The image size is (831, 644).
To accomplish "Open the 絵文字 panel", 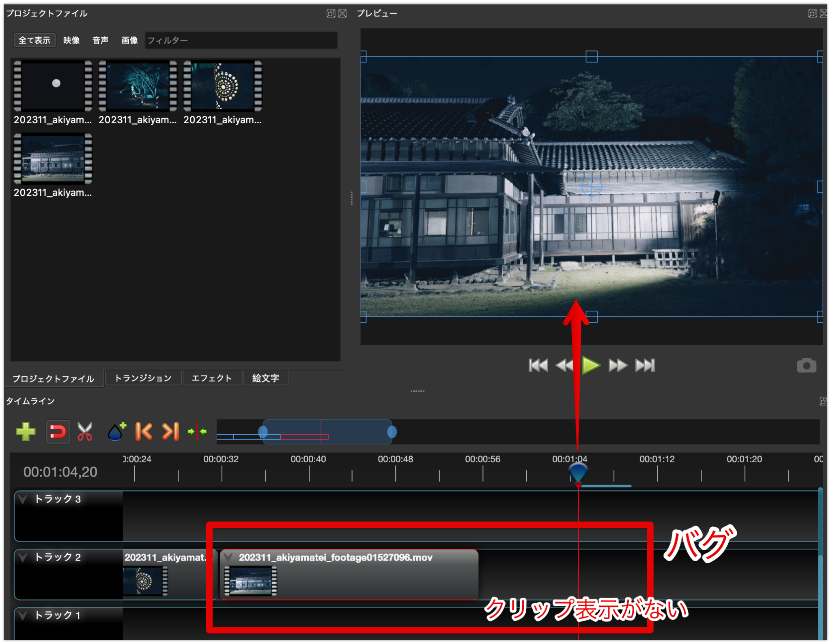I will [x=266, y=378].
